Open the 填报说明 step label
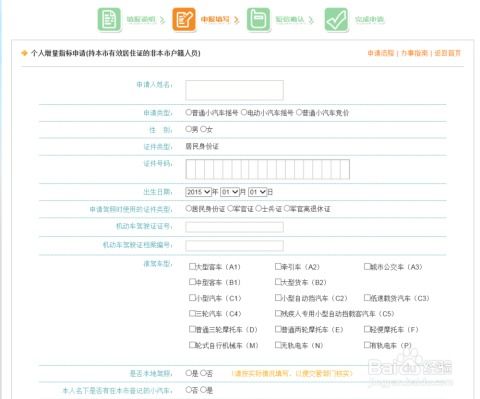The height and width of the screenshot is (399, 480). click(141, 19)
